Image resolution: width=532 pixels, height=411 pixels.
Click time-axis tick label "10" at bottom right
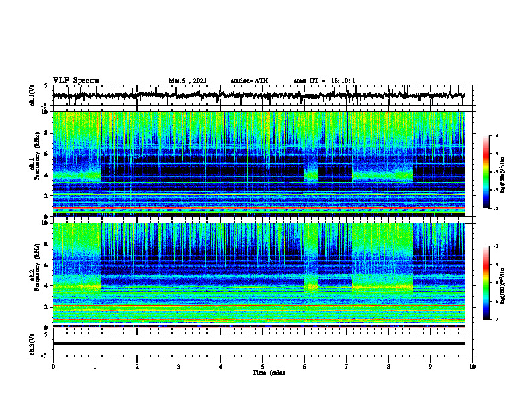(x=472, y=367)
